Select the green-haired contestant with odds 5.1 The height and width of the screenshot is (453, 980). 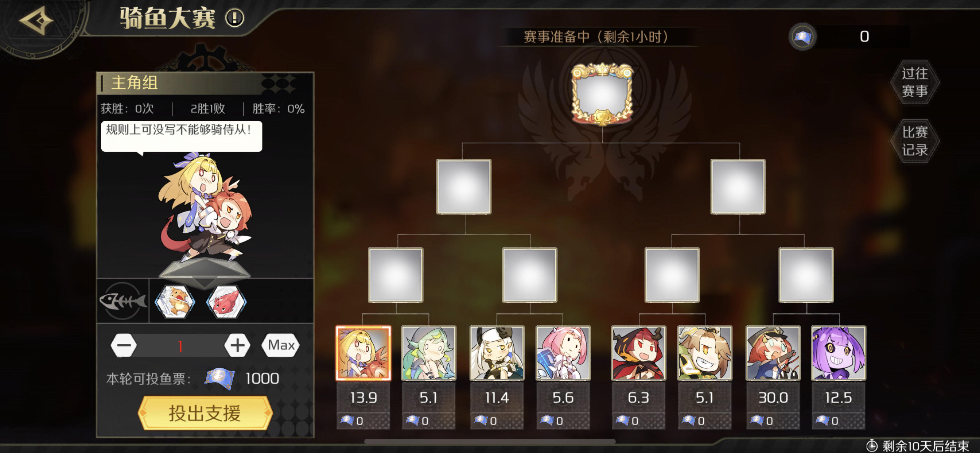[x=429, y=353]
